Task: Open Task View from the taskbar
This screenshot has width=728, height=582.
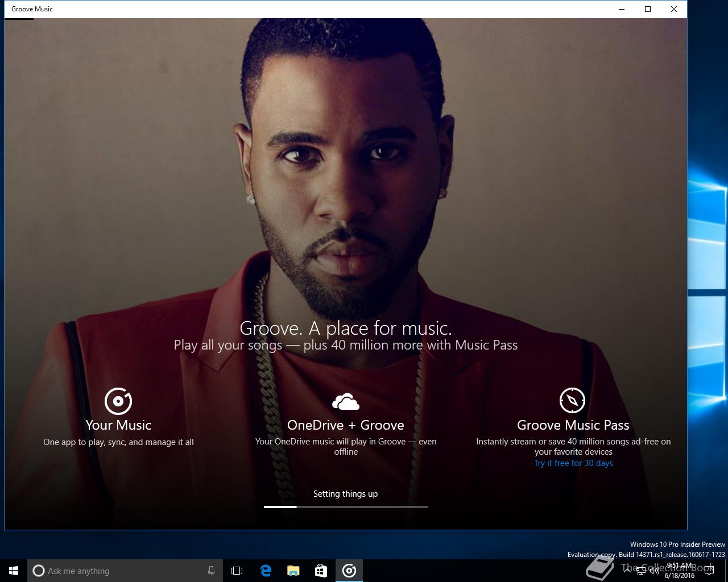Action: coord(237,571)
